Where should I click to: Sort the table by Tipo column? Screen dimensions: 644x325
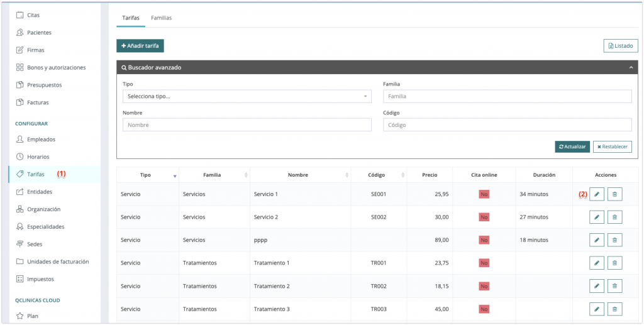[145, 175]
